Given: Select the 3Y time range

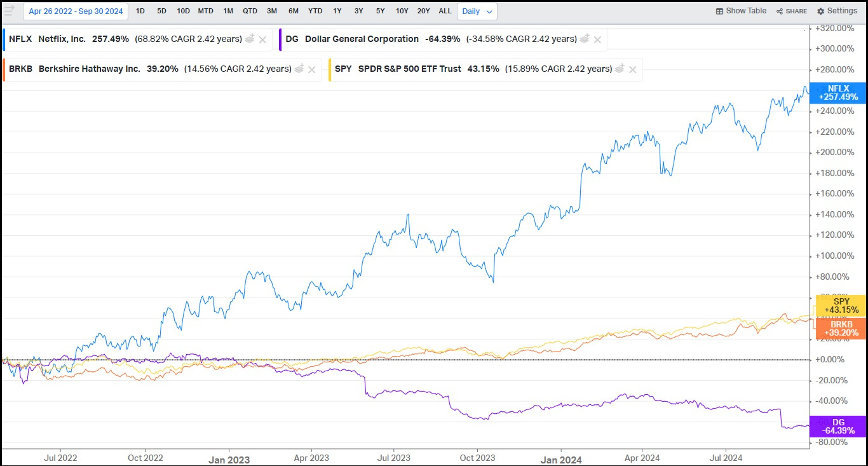Looking at the screenshot, I should point(359,11).
